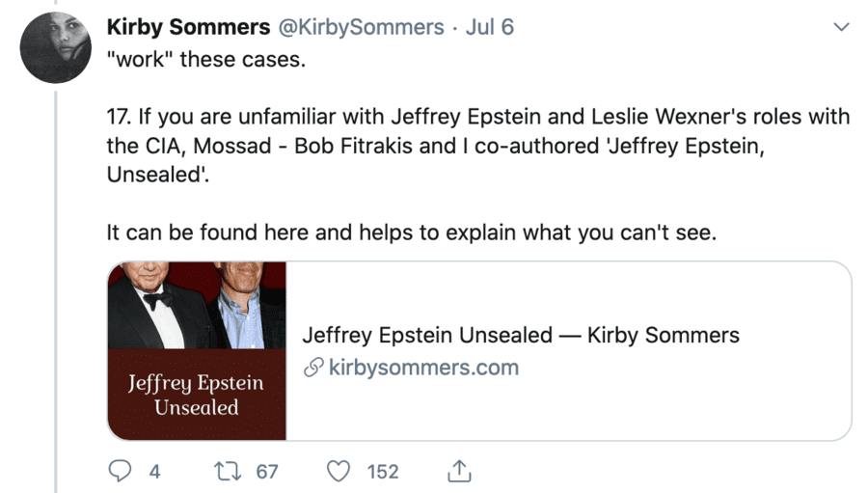The image size is (868, 493).
Task: Open the @KirbySommers handle link
Action: (362, 27)
